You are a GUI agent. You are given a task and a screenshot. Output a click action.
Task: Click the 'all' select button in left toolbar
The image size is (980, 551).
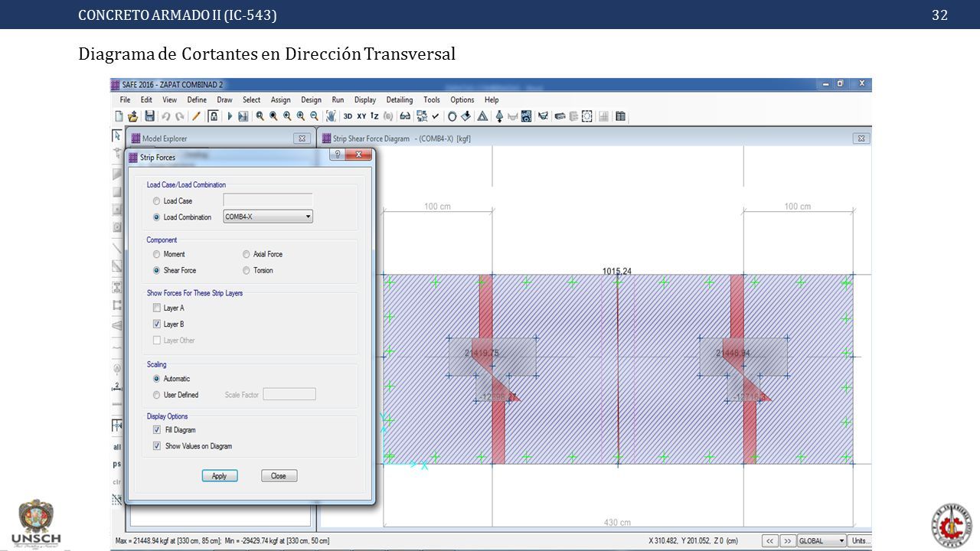coord(117,447)
